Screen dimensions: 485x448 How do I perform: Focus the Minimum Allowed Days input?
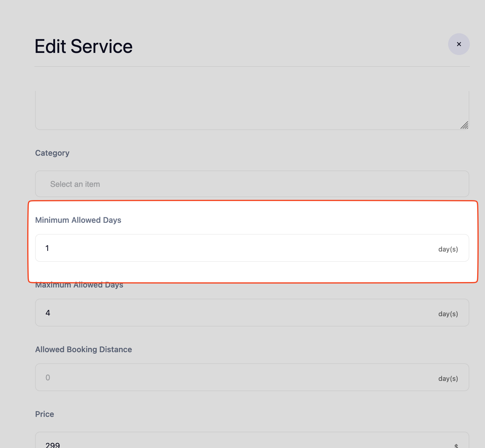pyautogui.click(x=236, y=248)
